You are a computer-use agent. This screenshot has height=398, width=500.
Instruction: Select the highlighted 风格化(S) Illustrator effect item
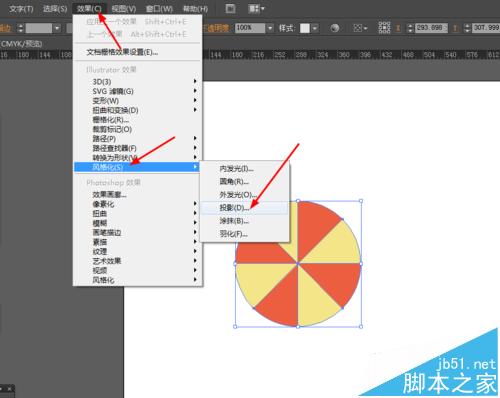(137, 167)
